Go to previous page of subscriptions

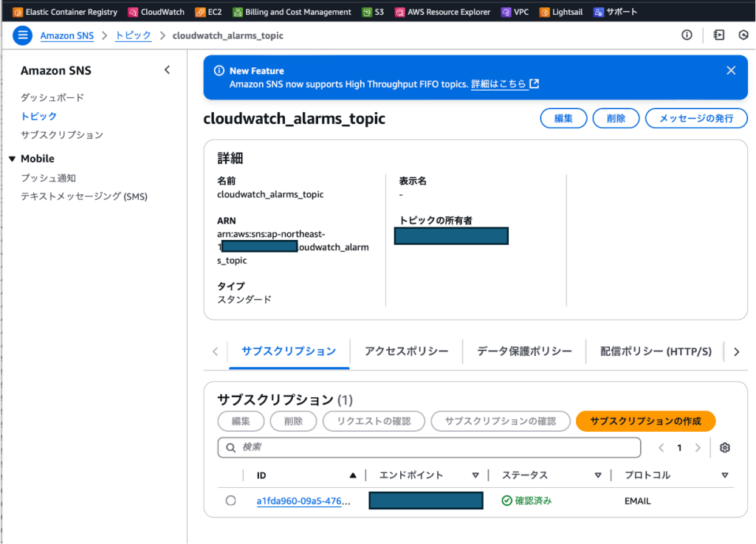point(661,447)
